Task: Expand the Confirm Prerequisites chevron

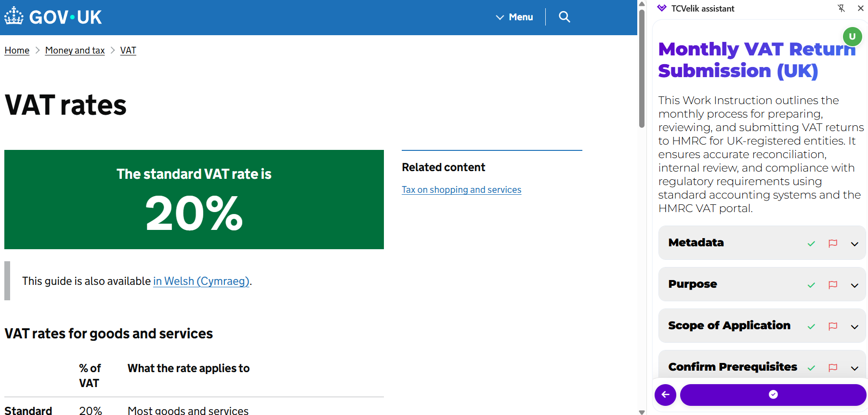Action: click(855, 368)
